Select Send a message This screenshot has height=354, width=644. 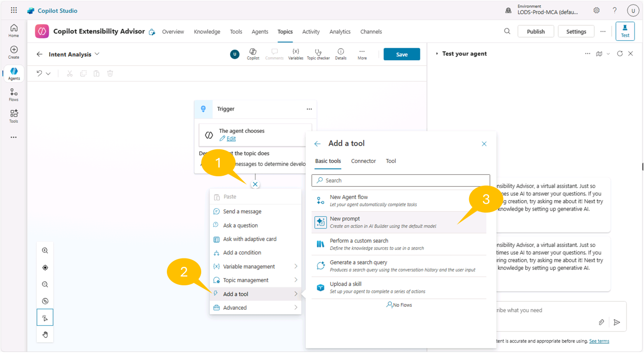coord(256,212)
